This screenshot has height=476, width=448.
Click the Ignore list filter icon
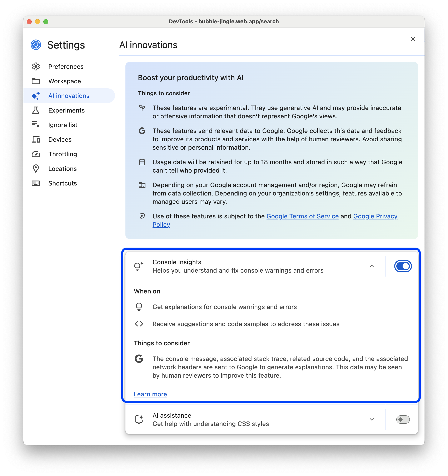37,125
